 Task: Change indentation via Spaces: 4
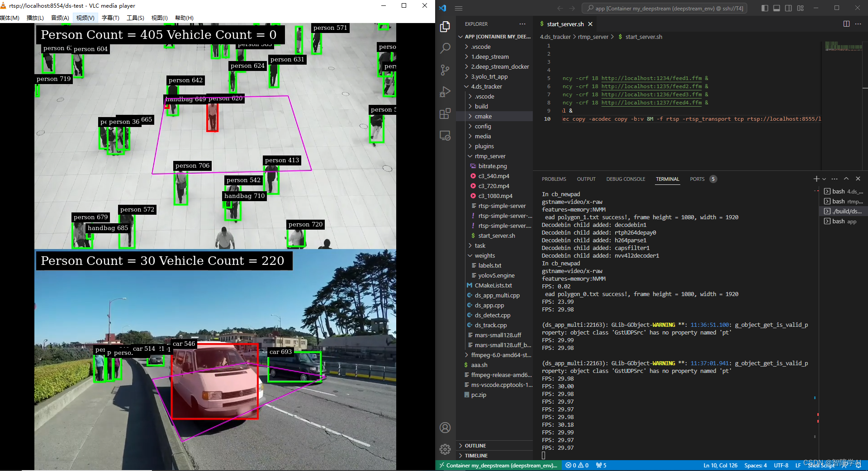755,466
